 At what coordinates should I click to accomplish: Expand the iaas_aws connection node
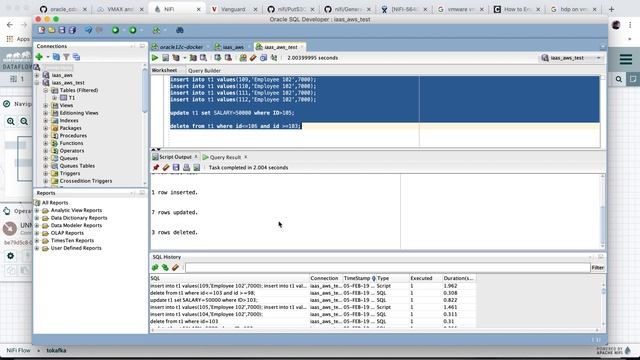pos(37,75)
